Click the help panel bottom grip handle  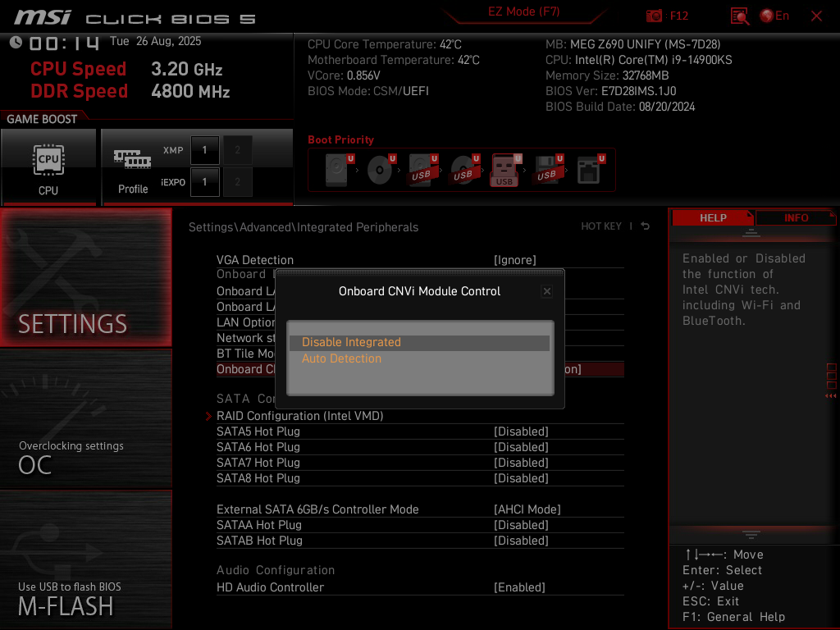point(751,535)
